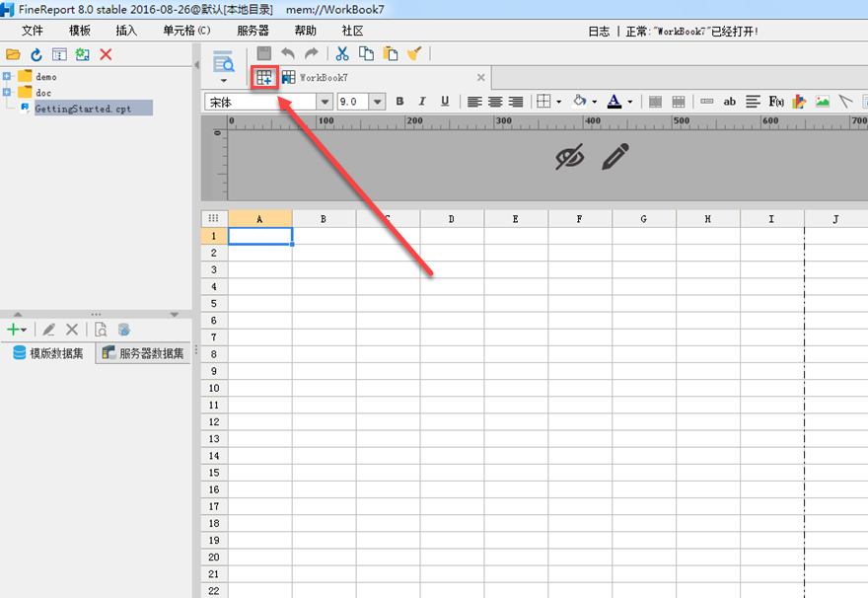868x598 pixels.
Task: Open the border style dropdown arrow
Action: click(x=559, y=102)
